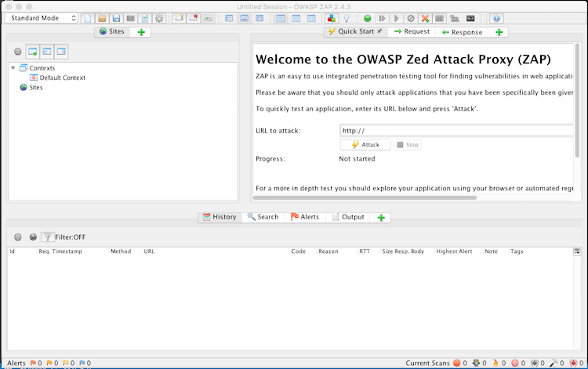Click the Drop request circle-slash icon

(x=411, y=18)
